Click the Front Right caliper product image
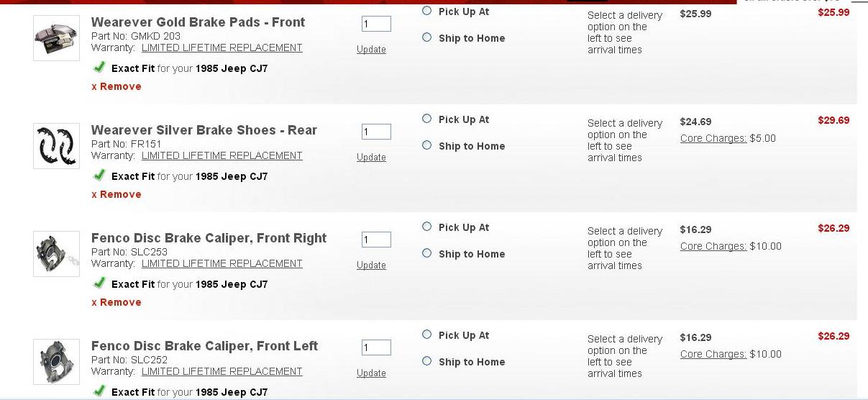Screen dimensions: 868x400 point(56,254)
